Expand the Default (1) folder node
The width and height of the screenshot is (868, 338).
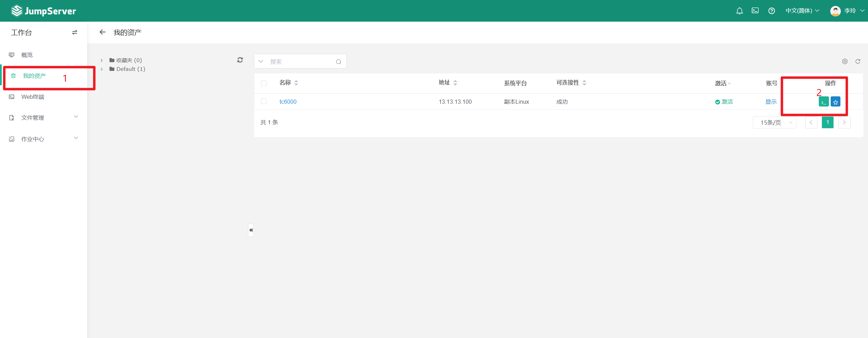[x=102, y=69]
